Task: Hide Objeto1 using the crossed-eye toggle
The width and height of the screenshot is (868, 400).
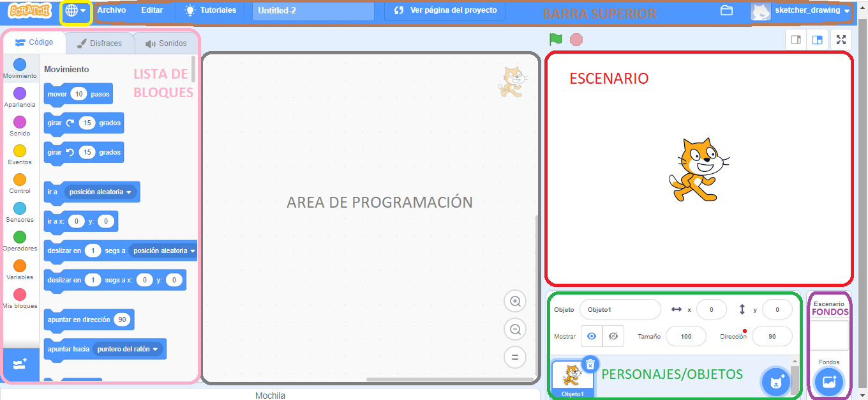Action: tap(612, 336)
